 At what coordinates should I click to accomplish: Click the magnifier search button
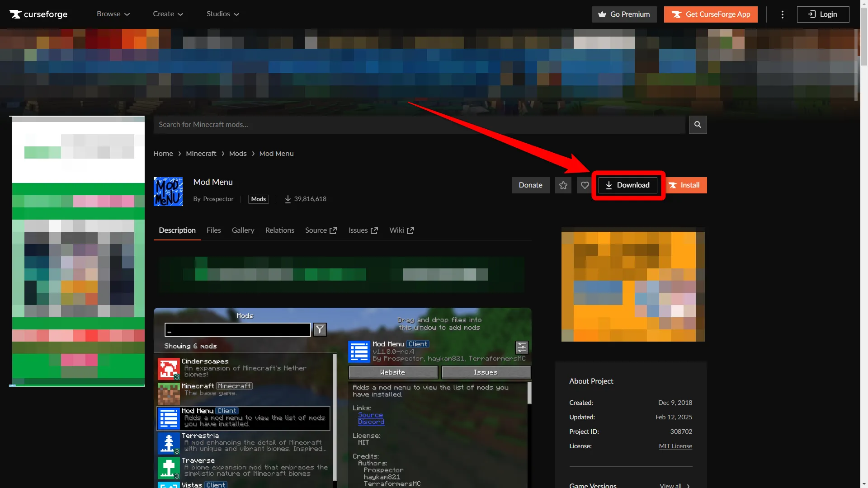tap(698, 125)
